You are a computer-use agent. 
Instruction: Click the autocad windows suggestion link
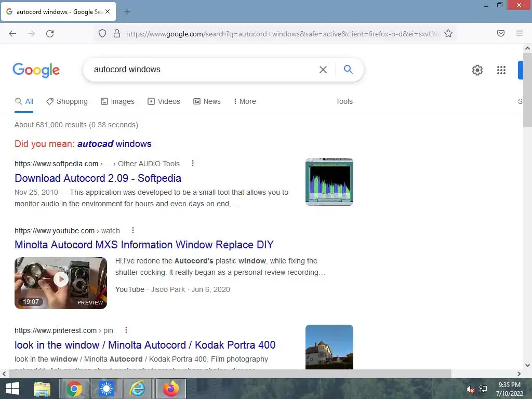point(114,144)
